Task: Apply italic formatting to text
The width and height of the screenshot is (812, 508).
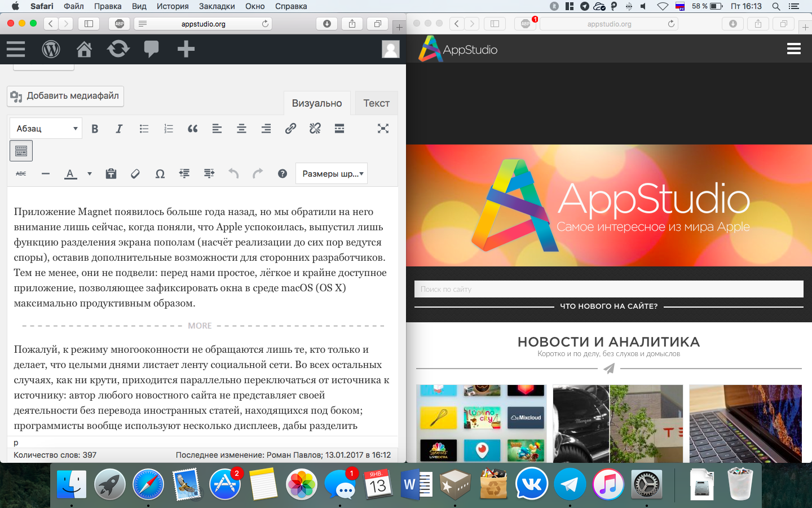Action: pos(119,129)
